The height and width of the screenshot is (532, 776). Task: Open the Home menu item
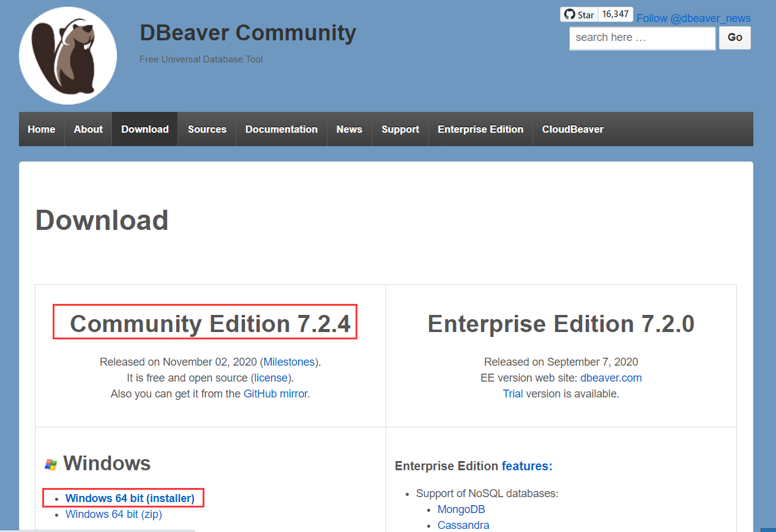(x=41, y=129)
